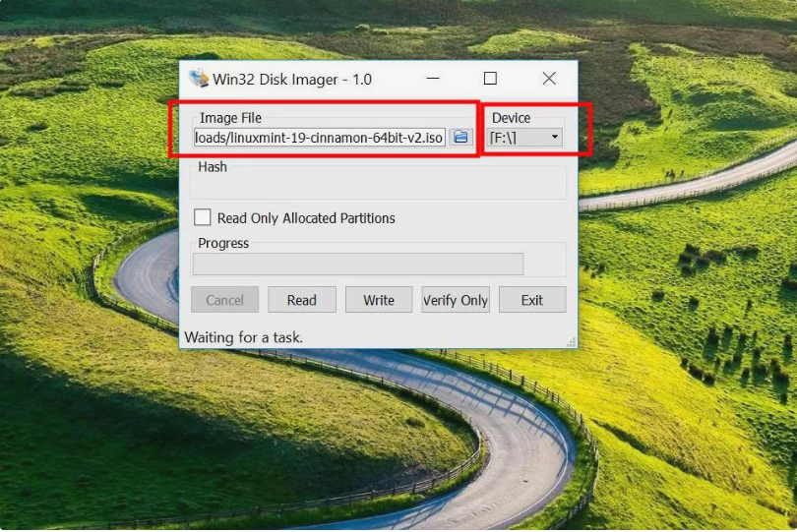This screenshot has width=797, height=532.
Task: Toggle via the Read Only Allocated Partitions label
Action: pos(306,218)
